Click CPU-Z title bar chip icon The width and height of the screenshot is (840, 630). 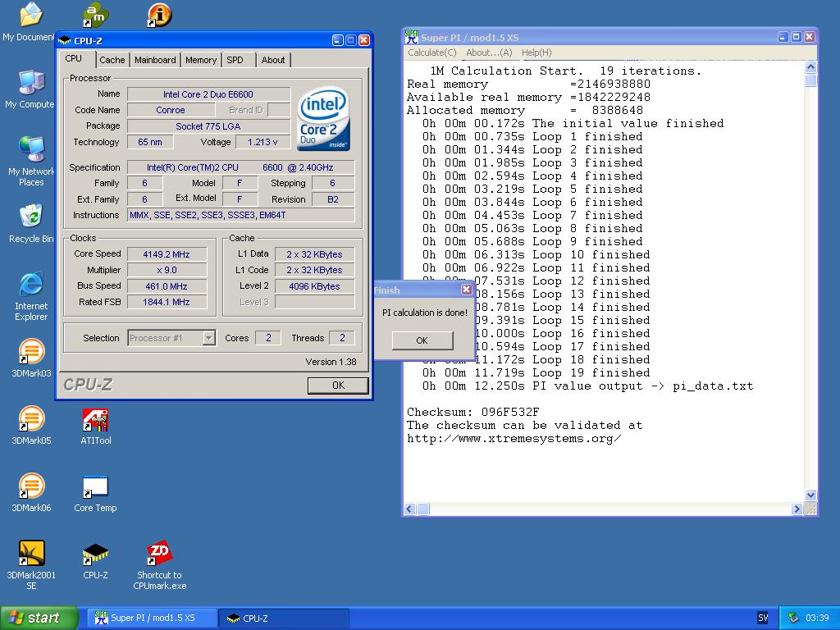(64, 40)
